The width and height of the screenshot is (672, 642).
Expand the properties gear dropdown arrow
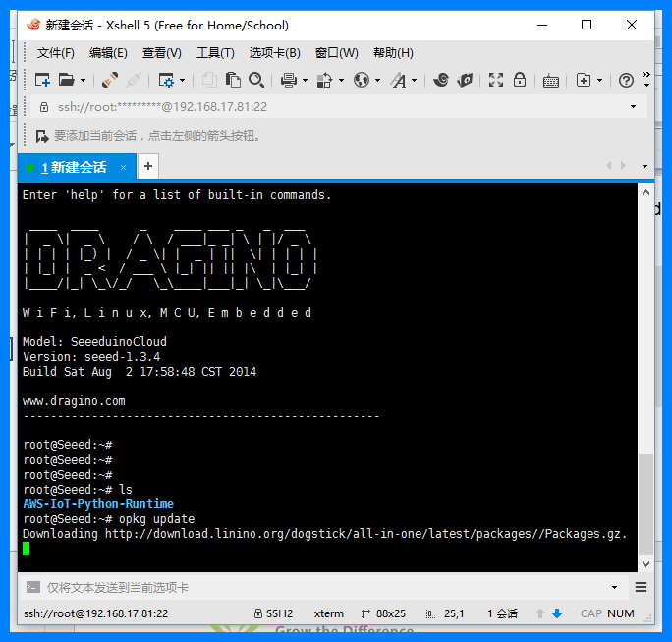point(182,81)
